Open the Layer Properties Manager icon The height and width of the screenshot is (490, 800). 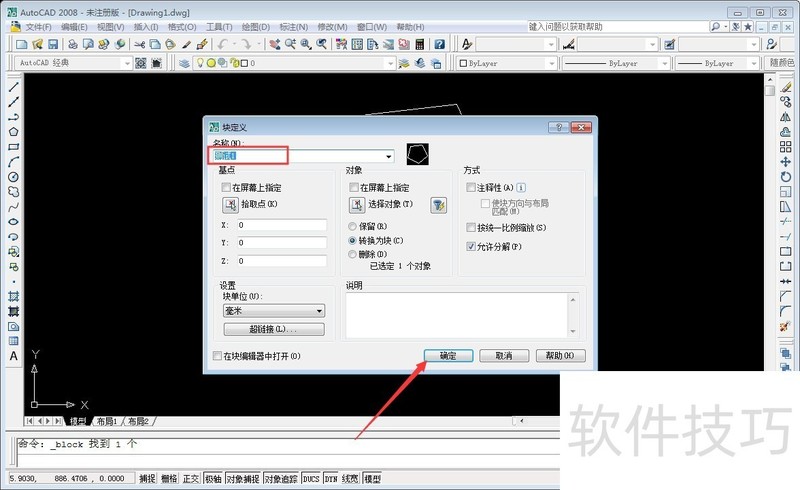184,63
